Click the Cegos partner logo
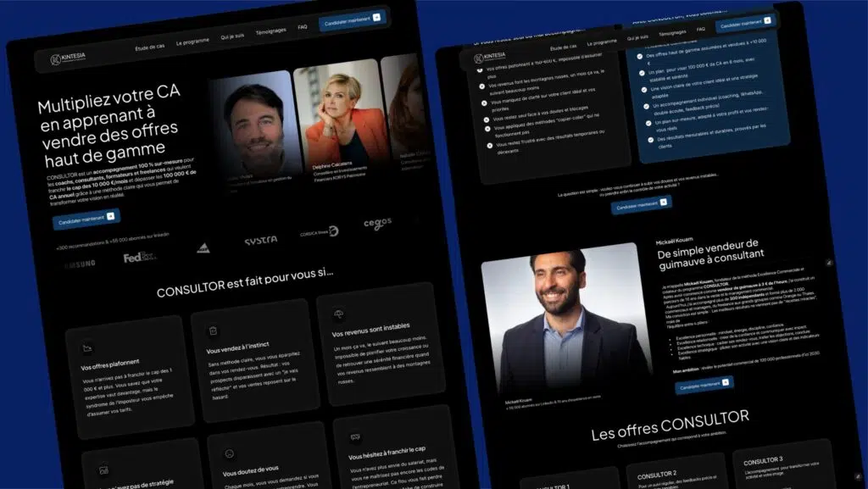This screenshot has width=868, height=489. pos(377,223)
